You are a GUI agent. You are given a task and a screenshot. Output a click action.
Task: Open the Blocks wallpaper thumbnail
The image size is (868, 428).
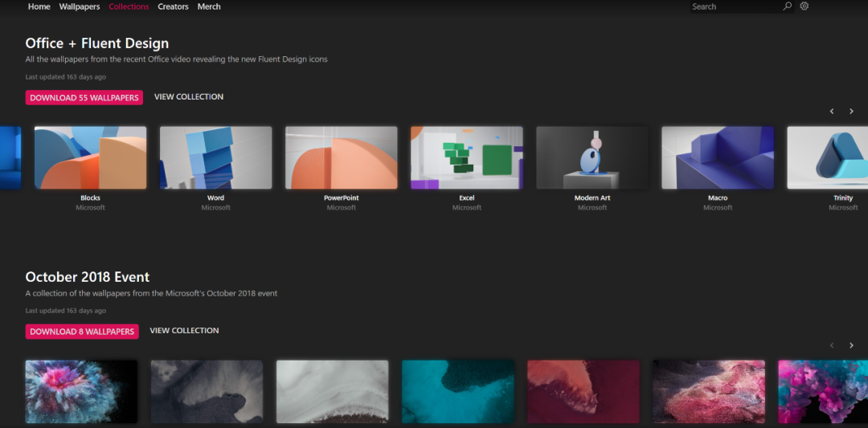(x=90, y=157)
